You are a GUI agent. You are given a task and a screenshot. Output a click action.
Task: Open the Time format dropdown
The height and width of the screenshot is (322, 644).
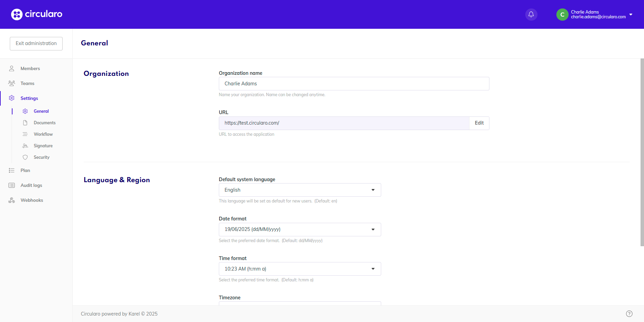[300, 269]
